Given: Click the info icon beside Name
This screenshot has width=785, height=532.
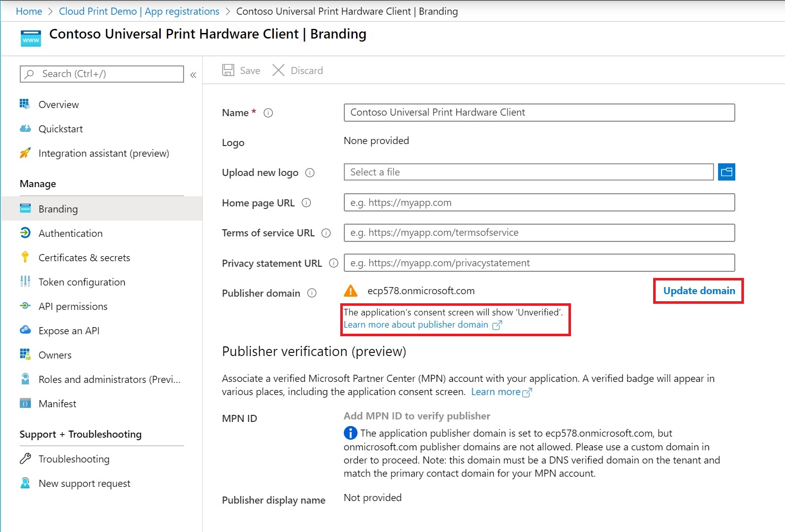Looking at the screenshot, I should coord(268,113).
